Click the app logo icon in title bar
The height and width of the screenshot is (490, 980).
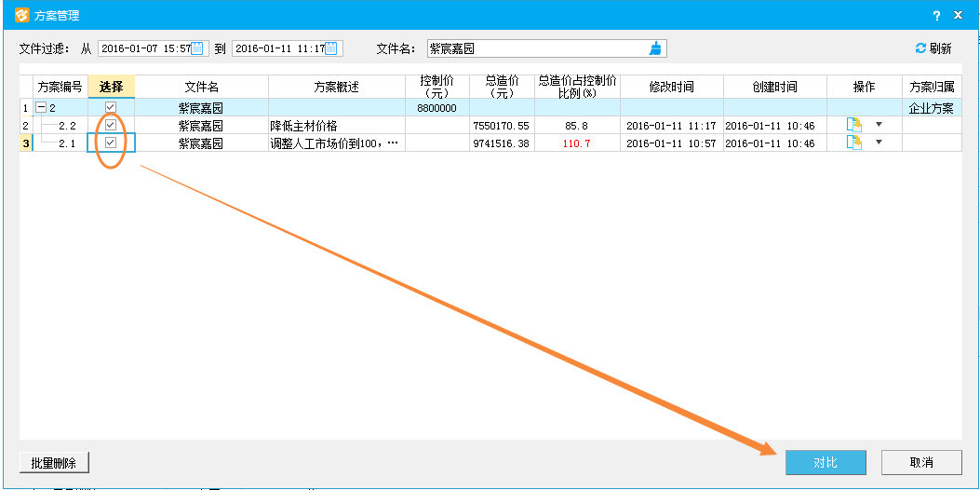[21, 15]
